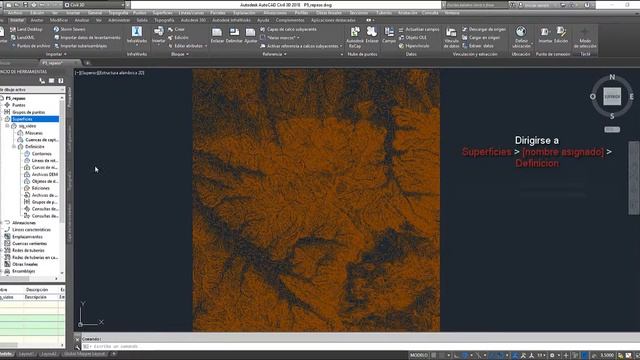This screenshot has height=360, width=640.
Task: Click Enlazar point cloud icon
Action: (372, 32)
